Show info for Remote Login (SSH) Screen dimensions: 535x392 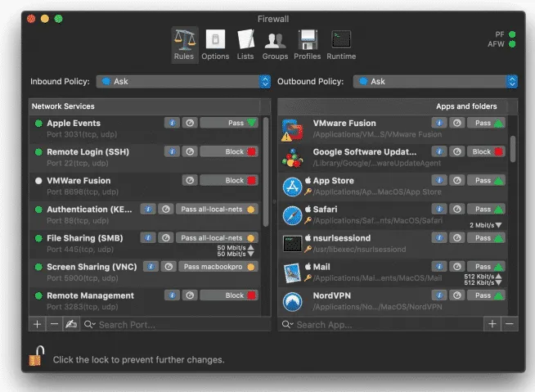click(x=173, y=151)
